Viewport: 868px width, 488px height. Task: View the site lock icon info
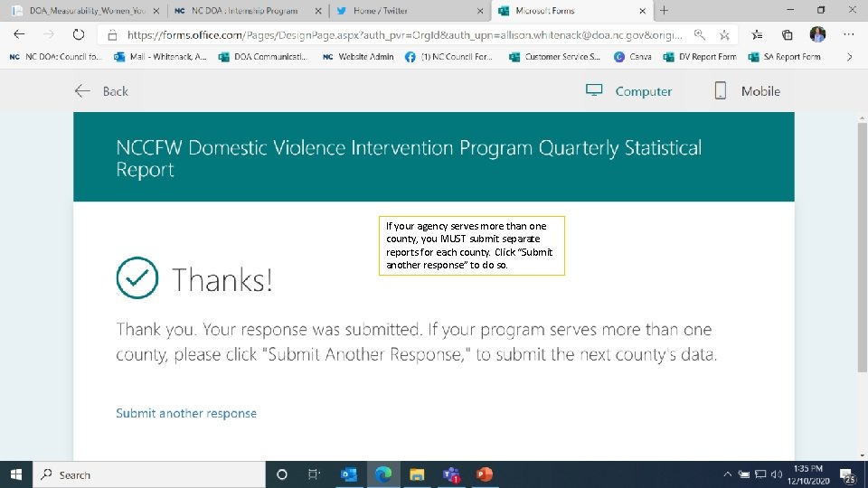click(112, 35)
